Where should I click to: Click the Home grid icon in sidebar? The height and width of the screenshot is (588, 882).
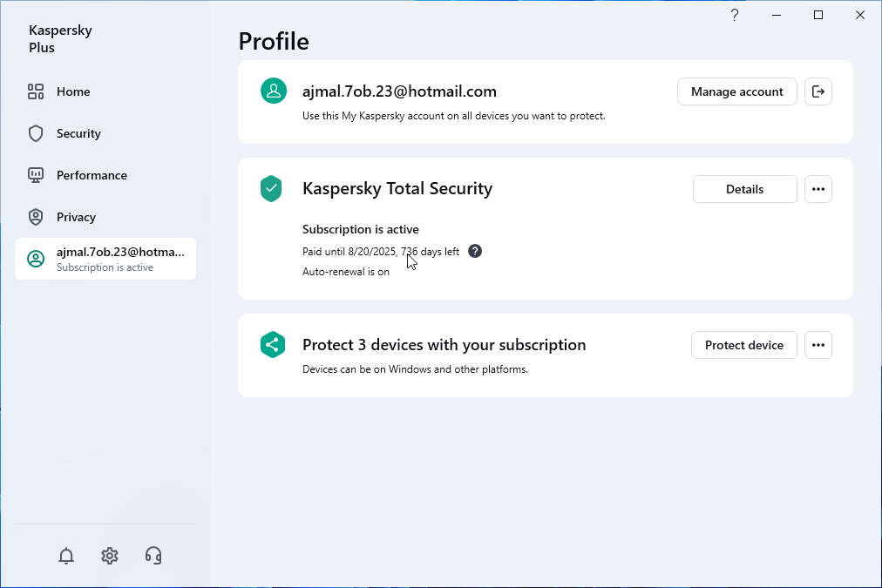pos(36,91)
